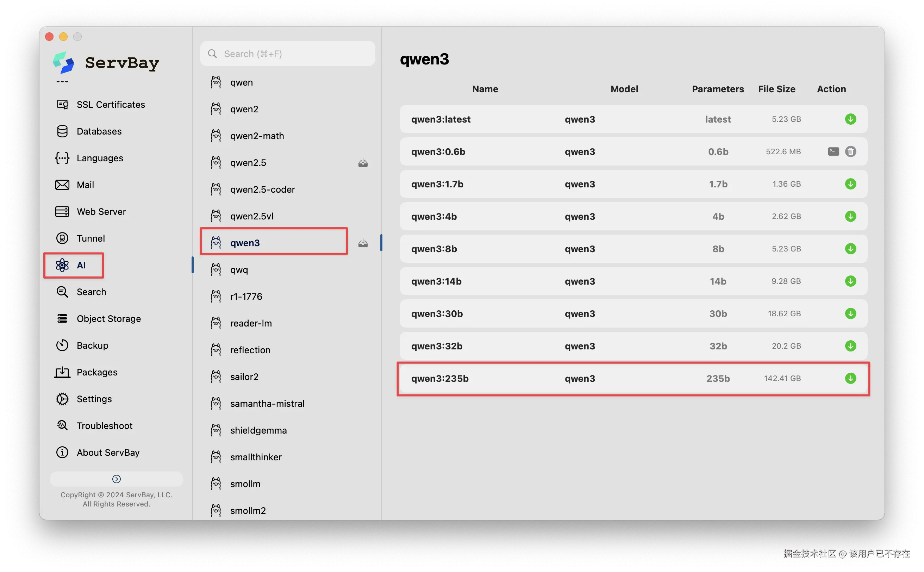
Task: Open the Troubleshoot page
Action: pos(104,426)
